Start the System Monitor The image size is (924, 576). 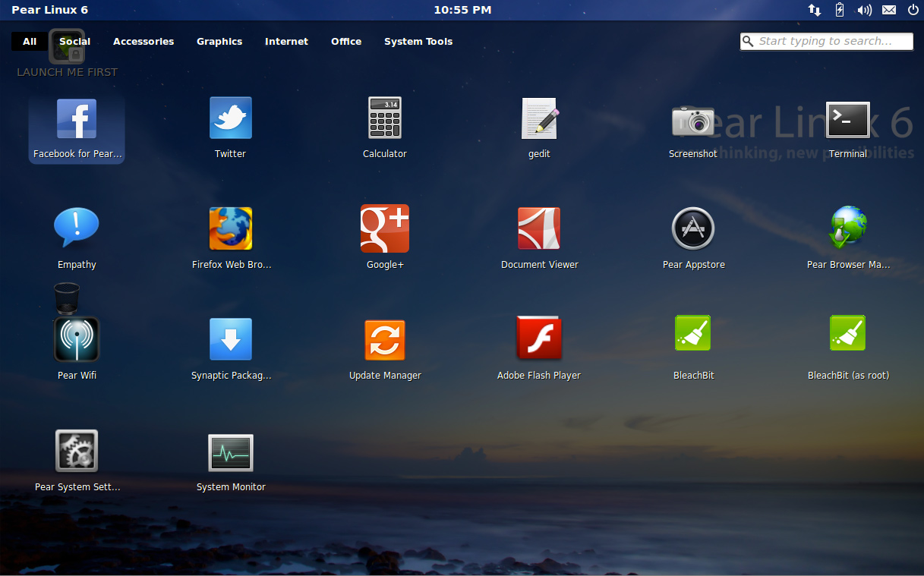coord(230,459)
